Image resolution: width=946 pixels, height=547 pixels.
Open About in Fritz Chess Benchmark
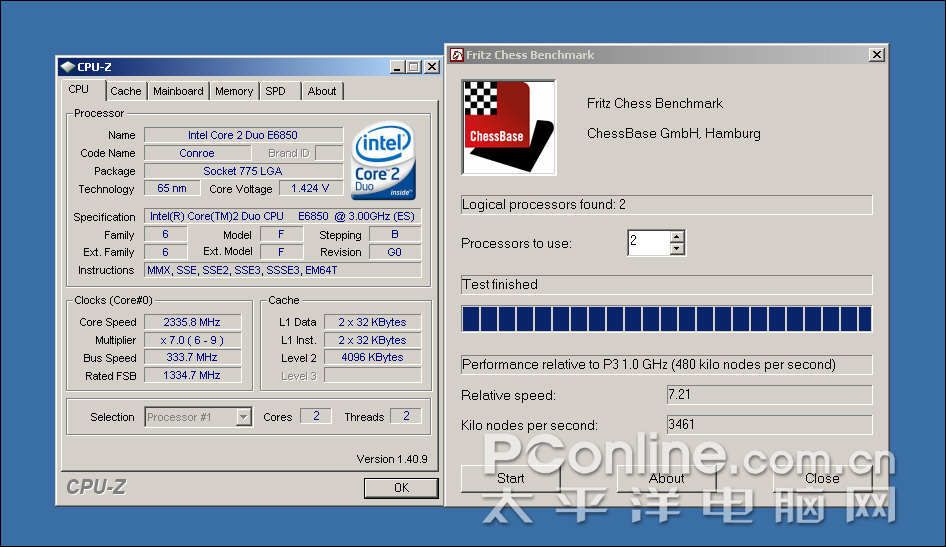pos(666,478)
